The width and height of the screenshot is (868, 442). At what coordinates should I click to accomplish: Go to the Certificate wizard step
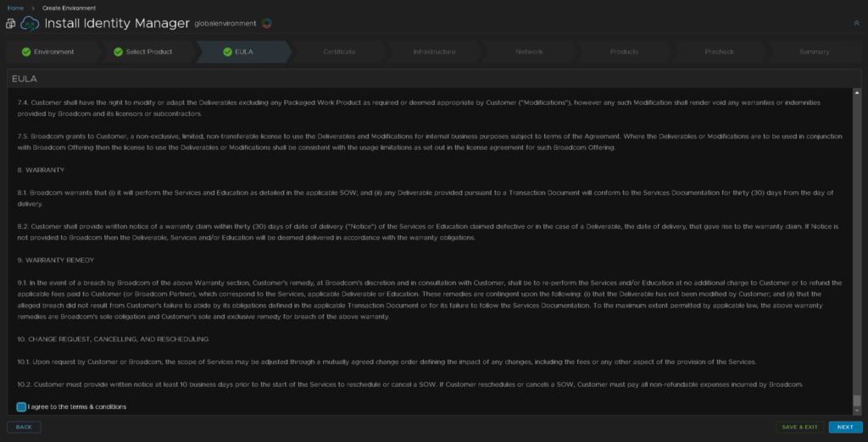pyautogui.click(x=339, y=52)
